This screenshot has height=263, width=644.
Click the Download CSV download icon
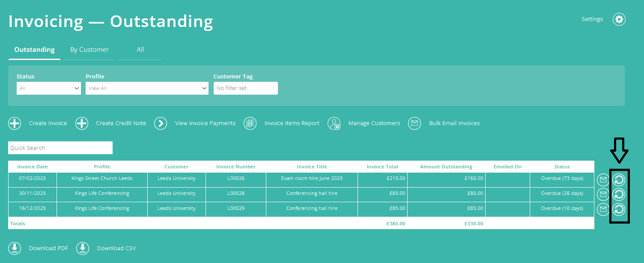[x=83, y=248]
